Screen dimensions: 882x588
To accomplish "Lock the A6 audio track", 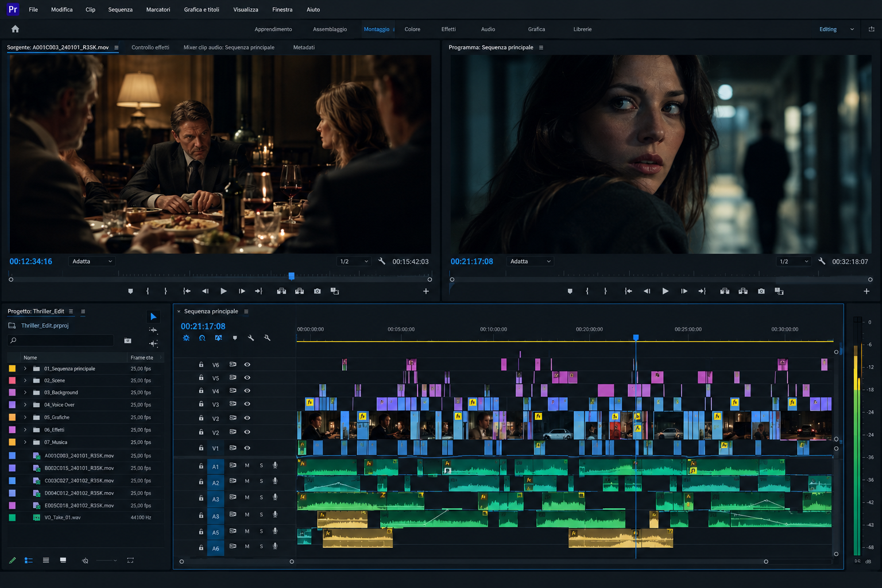I will point(201,548).
